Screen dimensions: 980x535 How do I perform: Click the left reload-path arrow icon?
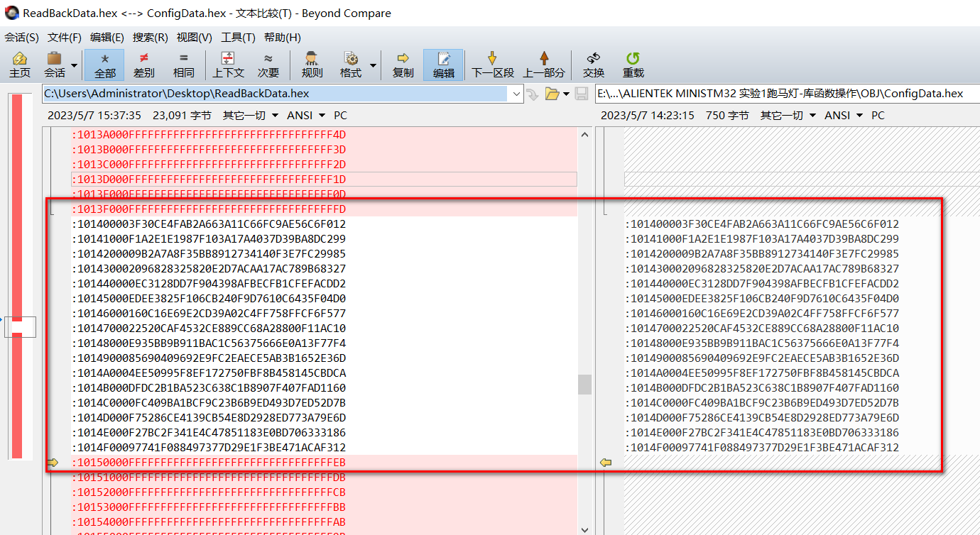tap(533, 94)
